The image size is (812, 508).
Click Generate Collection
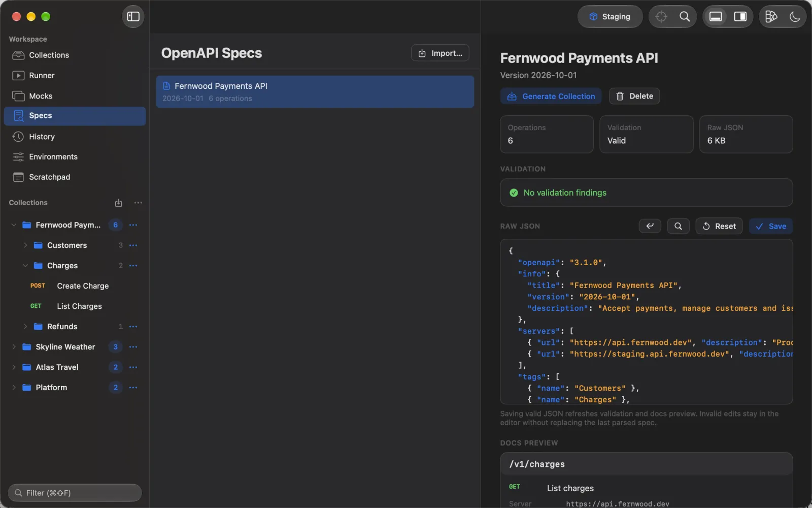(551, 96)
